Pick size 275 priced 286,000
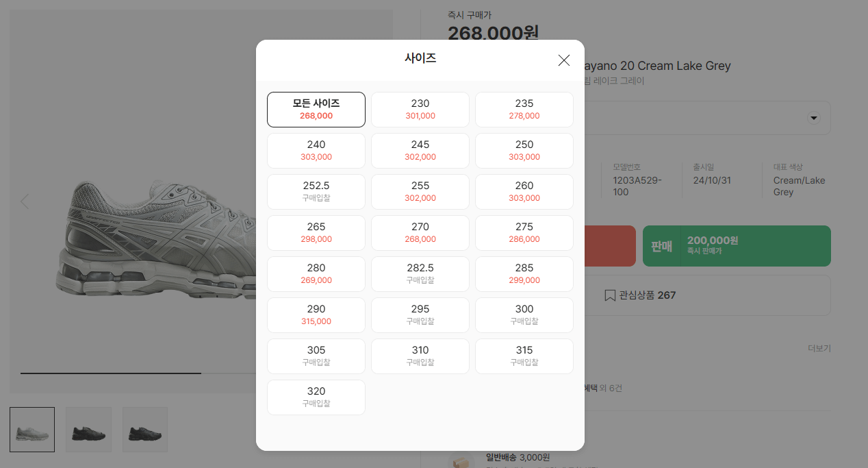Screen dimensions: 868x468 coord(524,233)
